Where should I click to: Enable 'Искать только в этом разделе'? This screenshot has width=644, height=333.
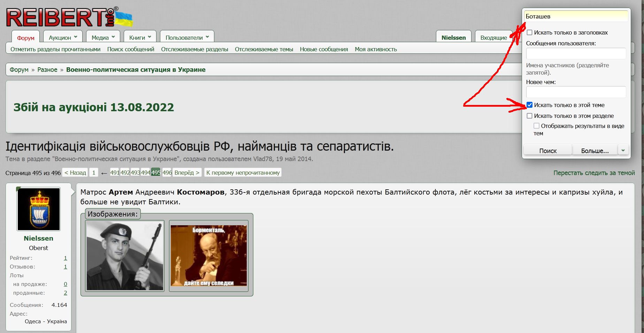point(529,116)
